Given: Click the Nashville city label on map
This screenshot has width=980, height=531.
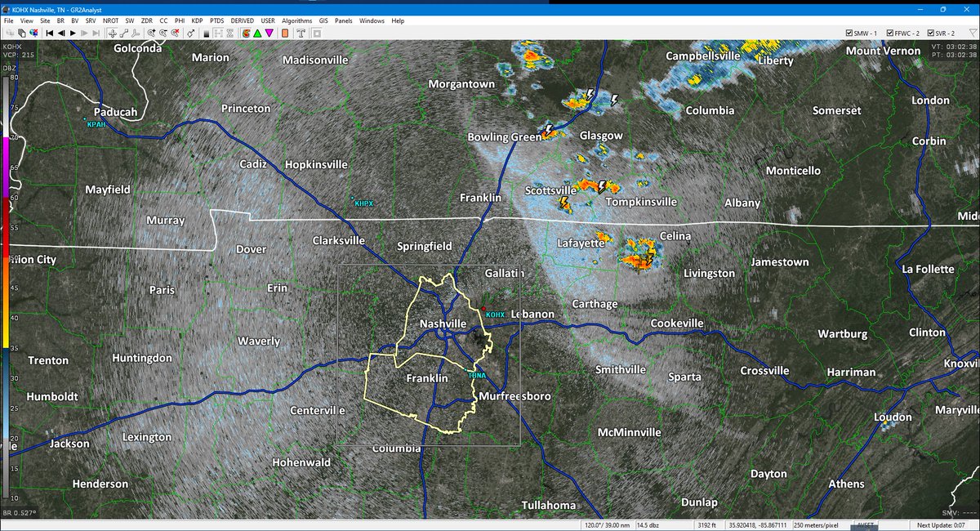Looking at the screenshot, I should (x=442, y=324).
